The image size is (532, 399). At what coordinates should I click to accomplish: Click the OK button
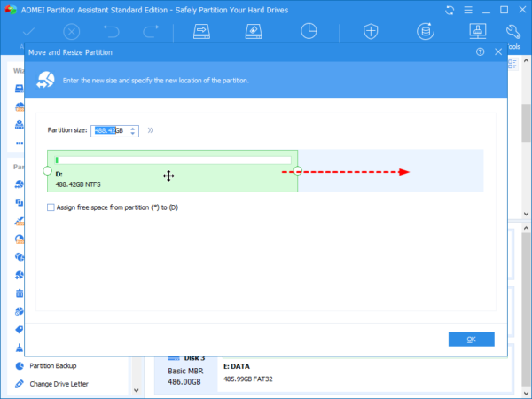pos(472,339)
